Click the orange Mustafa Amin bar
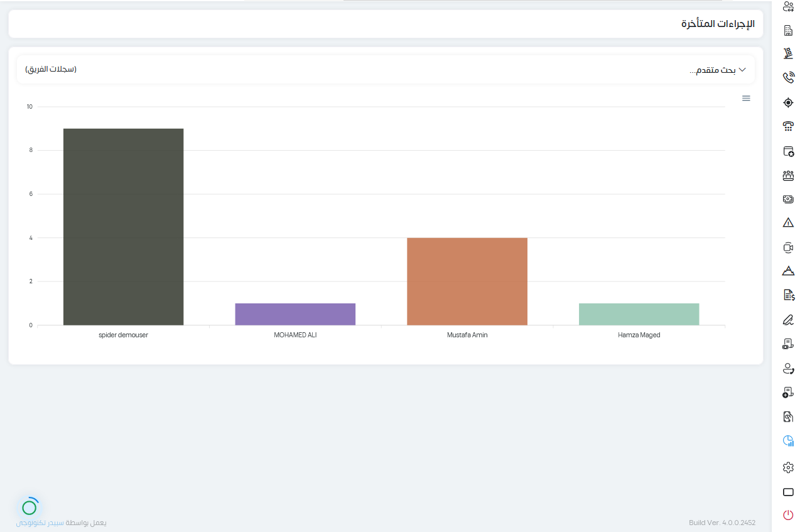 coord(467,281)
